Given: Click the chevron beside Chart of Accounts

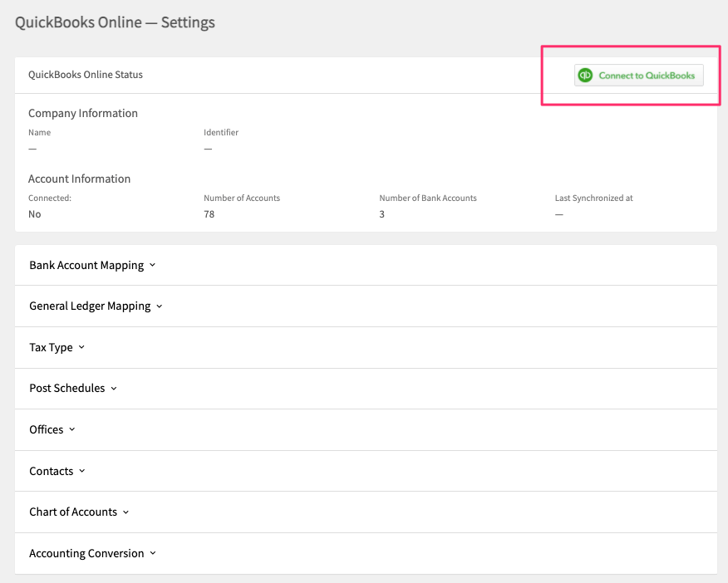Looking at the screenshot, I should (x=125, y=512).
